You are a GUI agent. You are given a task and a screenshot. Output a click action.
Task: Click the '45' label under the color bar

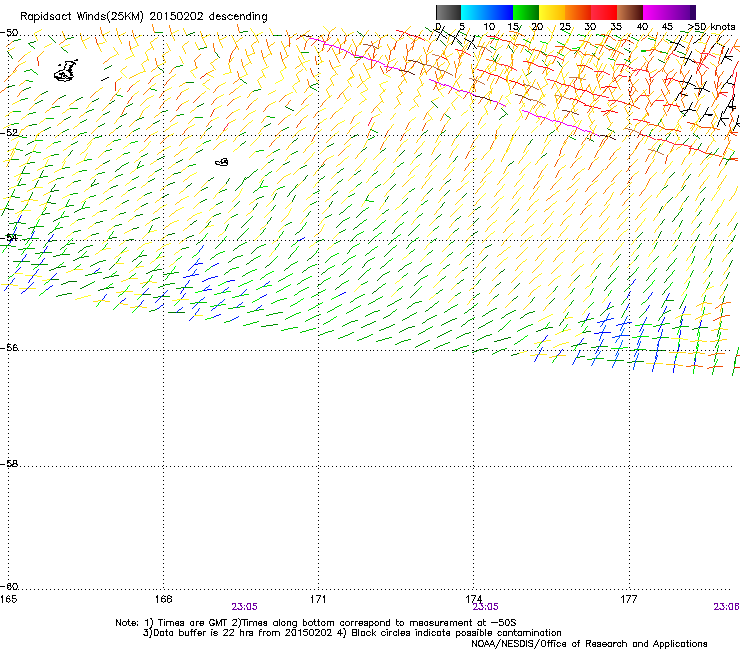[x=667, y=27]
